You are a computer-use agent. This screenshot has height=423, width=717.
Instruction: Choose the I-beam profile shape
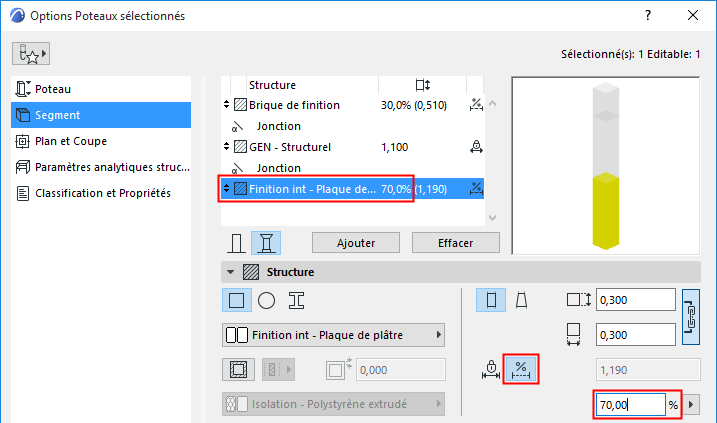click(296, 300)
